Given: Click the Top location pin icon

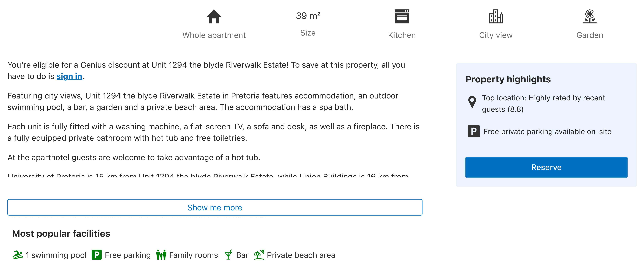Looking at the screenshot, I should tap(472, 102).
